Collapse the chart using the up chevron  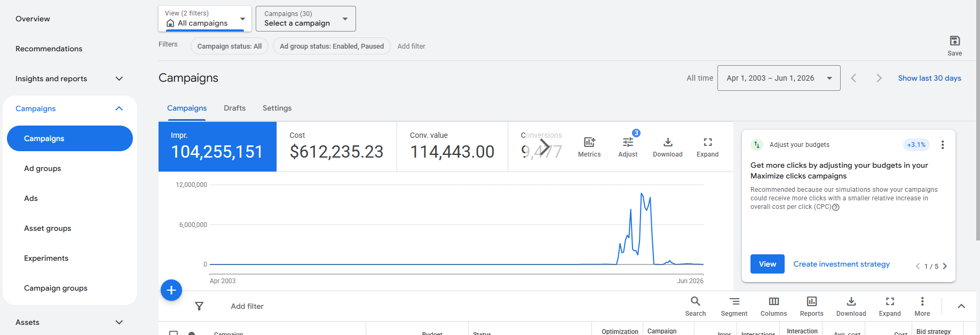tap(961, 306)
